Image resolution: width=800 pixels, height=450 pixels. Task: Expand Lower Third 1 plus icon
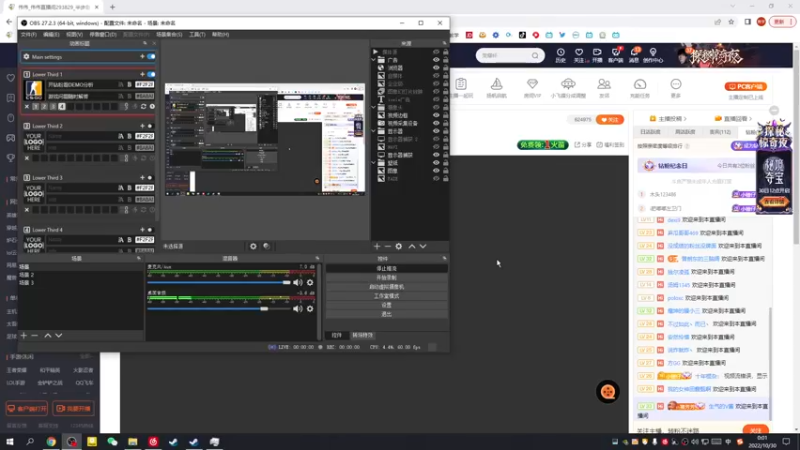(142, 74)
